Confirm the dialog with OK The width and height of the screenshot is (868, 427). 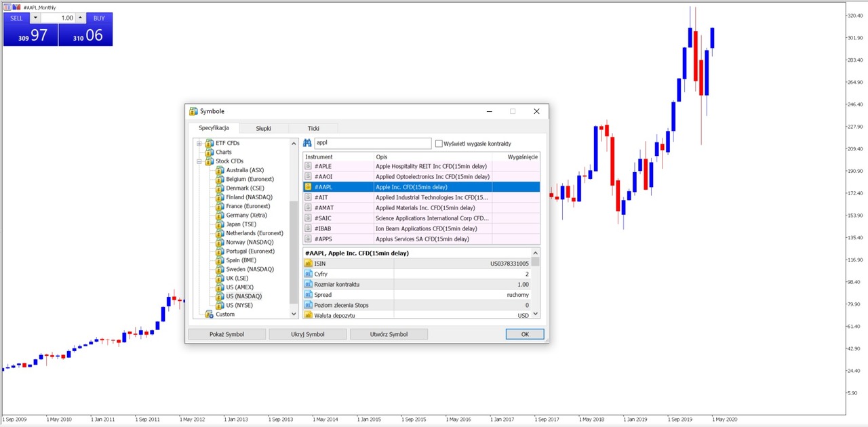[x=525, y=334]
